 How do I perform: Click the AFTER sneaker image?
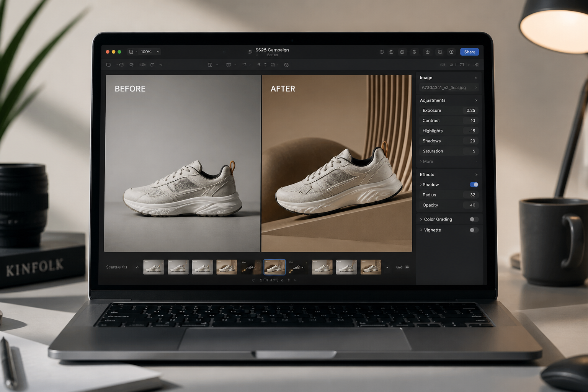tap(337, 163)
